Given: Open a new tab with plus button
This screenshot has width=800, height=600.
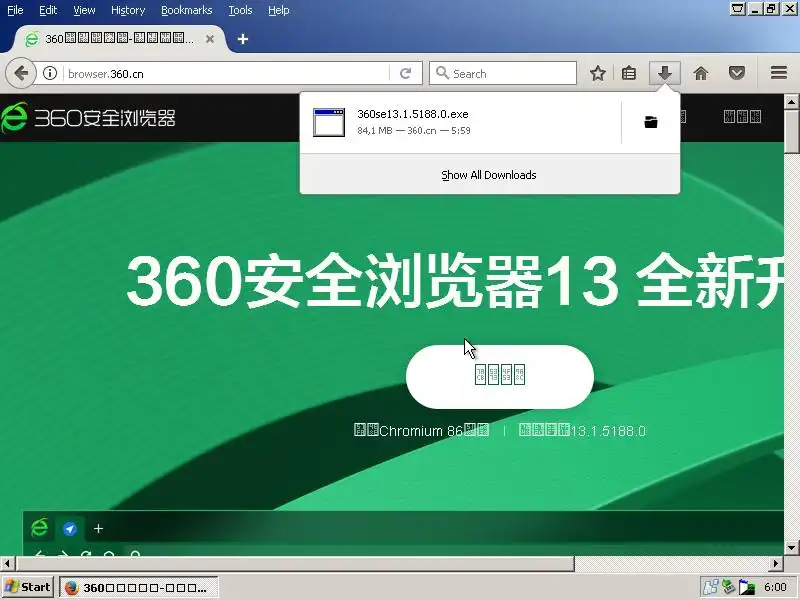Looking at the screenshot, I should [243, 39].
